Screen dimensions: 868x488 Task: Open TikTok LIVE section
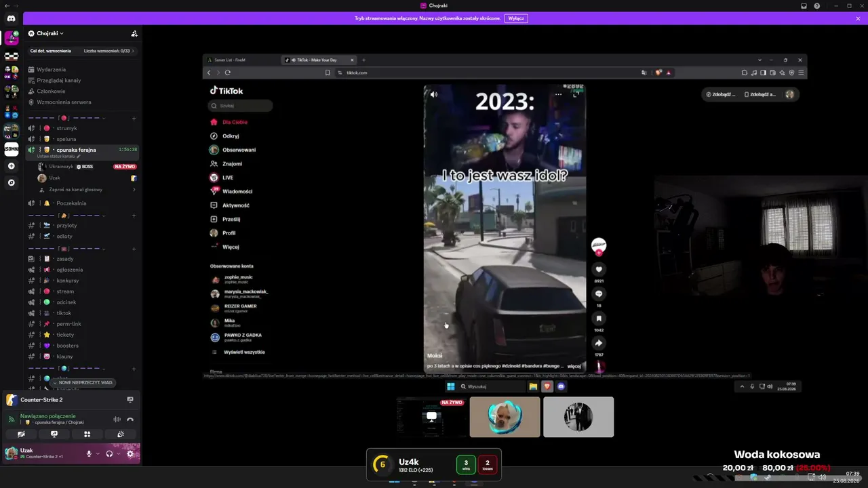pos(228,178)
